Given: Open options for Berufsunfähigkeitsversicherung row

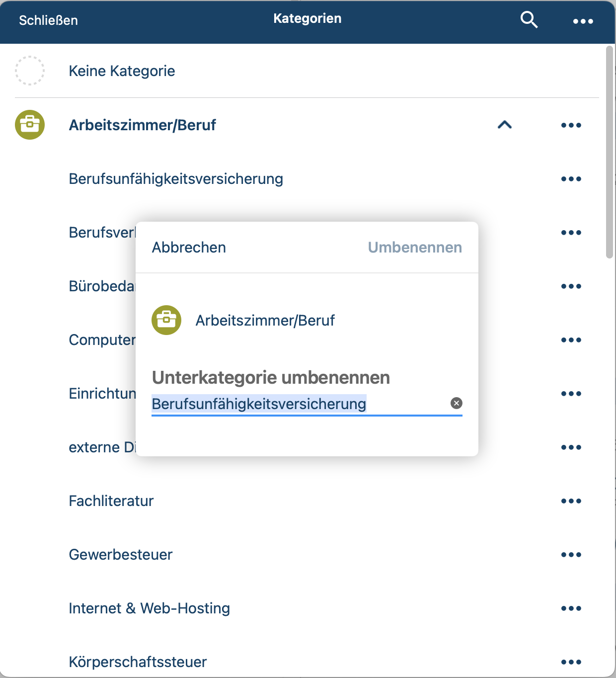Looking at the screenshot, I should tap(571, 179).
